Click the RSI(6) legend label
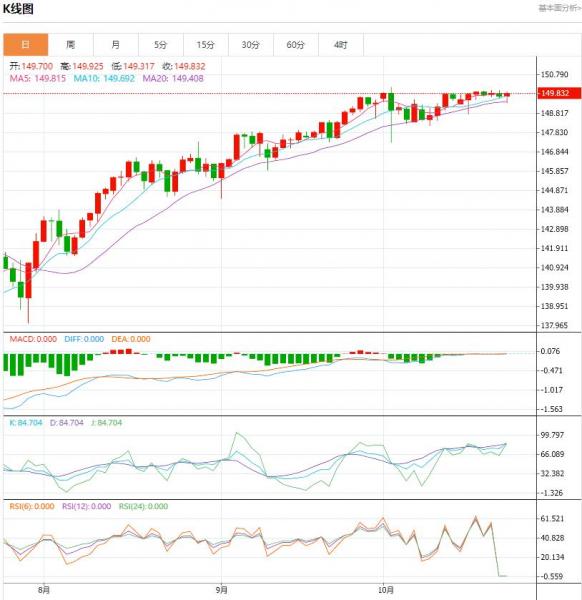 click(x=32, y=506)
